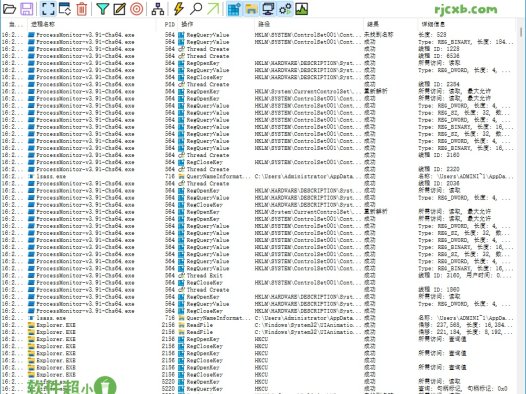Screen dimensions: 526x394
Task: Sort by the 进程名称 column header
Action: 43,24
